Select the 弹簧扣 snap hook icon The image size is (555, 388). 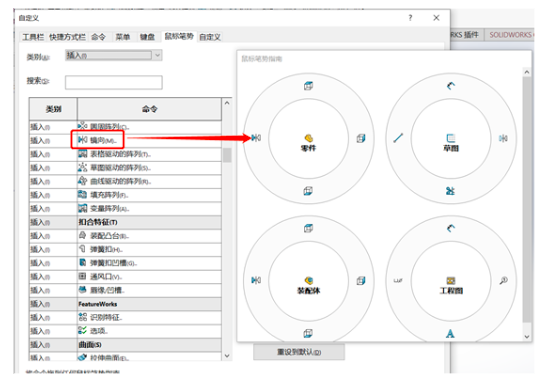tap(82, 249)
